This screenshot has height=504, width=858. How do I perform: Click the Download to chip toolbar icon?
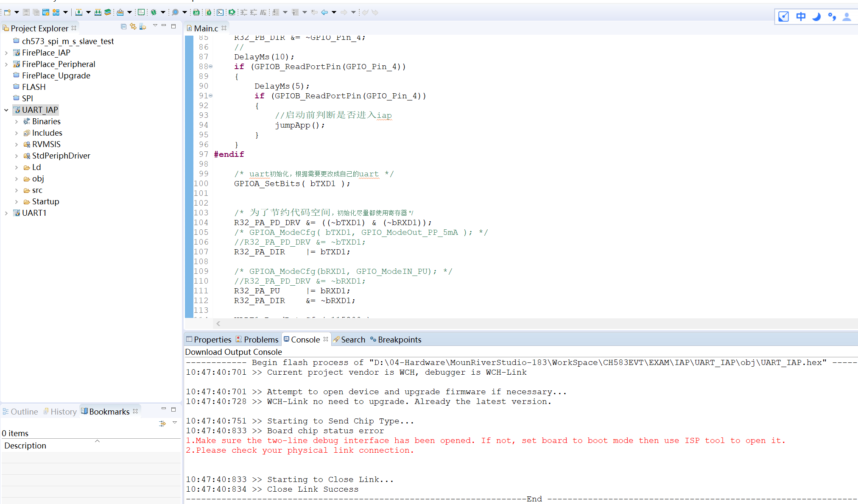tap(79, 12)
